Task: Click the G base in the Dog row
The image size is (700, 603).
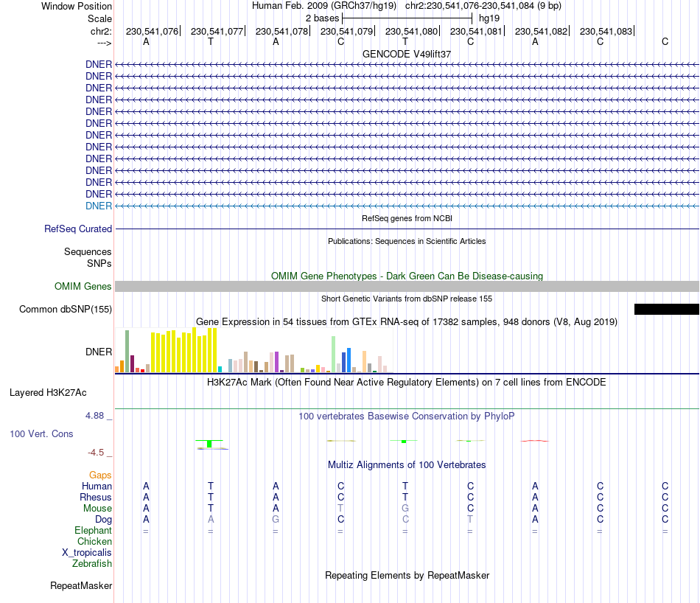Action: coord(276,520)
